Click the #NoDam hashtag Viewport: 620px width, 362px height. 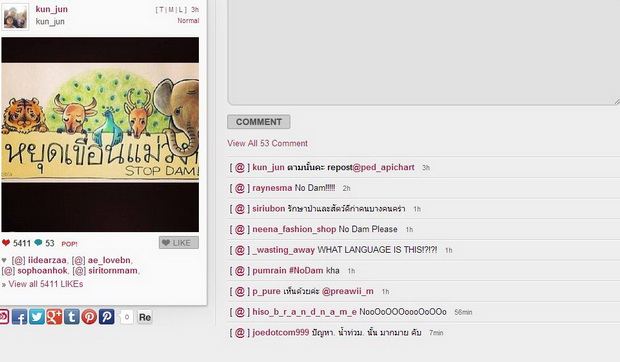306,271
